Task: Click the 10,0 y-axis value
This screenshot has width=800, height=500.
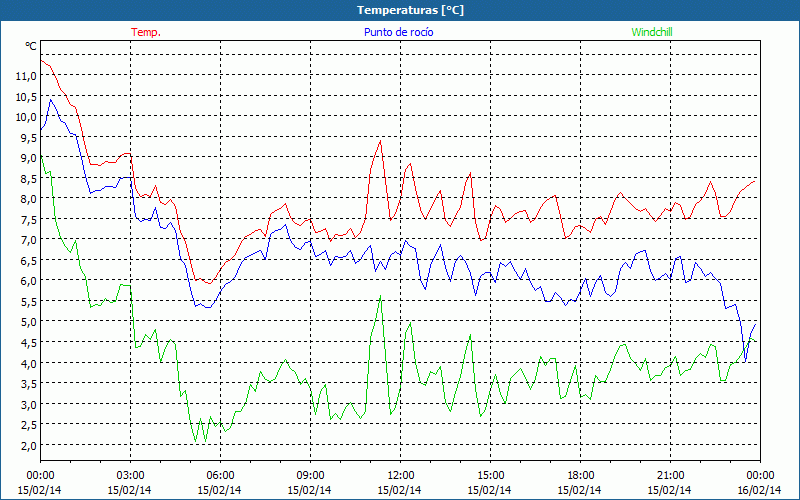Action: (26, 117)
